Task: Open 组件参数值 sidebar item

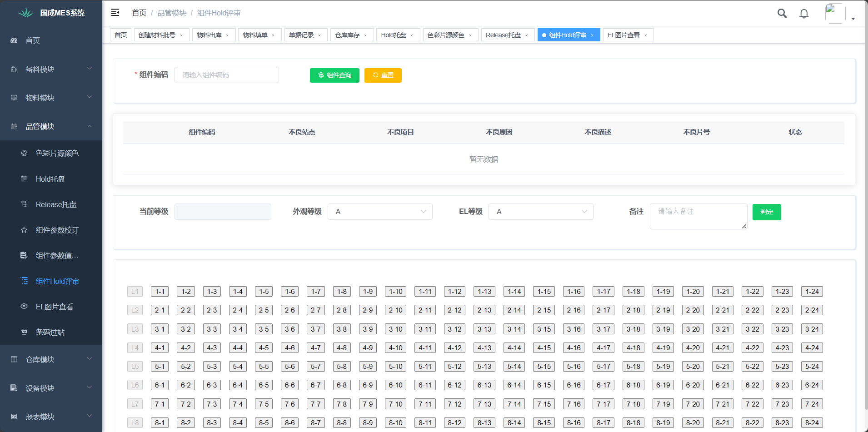Action: (x=51, y=255)
